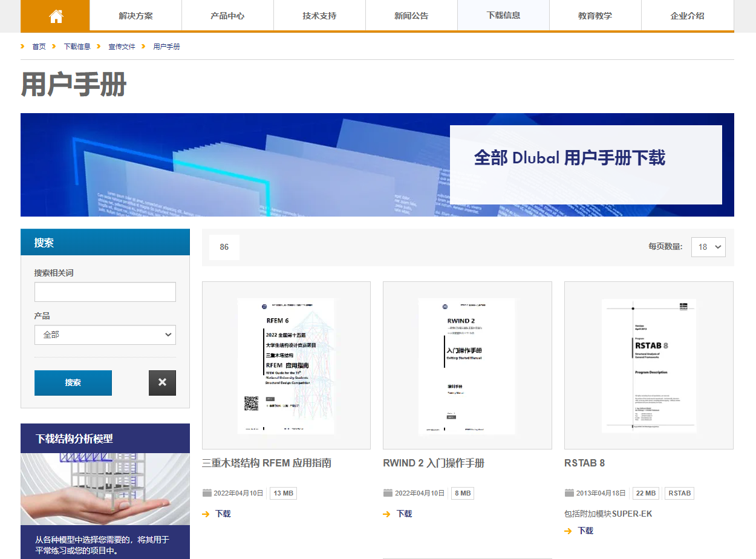Open the 下载结构分析模型 panel header
This screenshot has width=756, height=559.
[105, 439]
